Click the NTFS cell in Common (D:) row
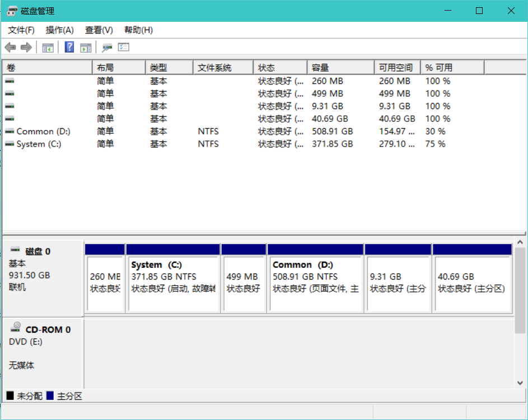The image size is (528, 420). pyautogui.click(x=208, y=131)
